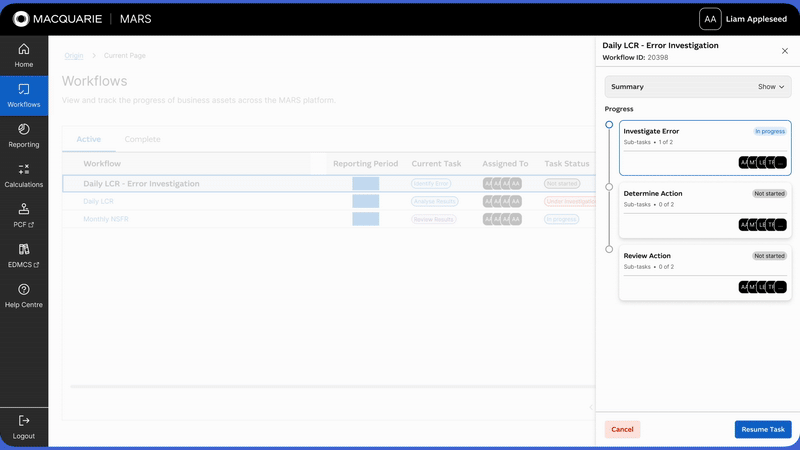Screen dimensions: 800x450
Task: Click the Reporting Period column header
Action: (x=365, y=164)
